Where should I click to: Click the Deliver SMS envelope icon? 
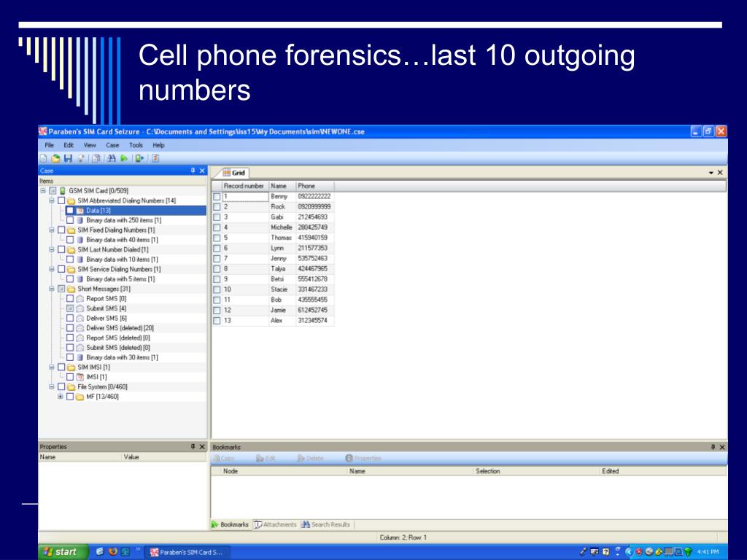[80, 318]
